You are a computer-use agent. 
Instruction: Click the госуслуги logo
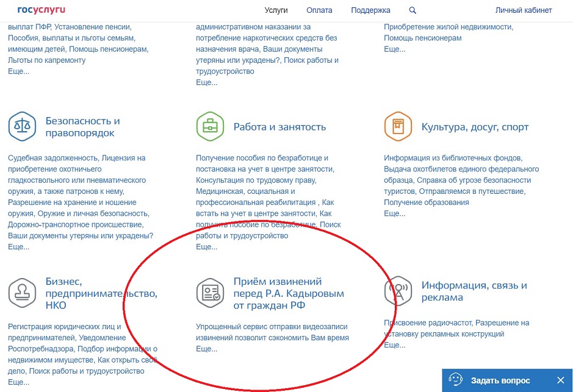pyautogui.click(x=41, y=10)
